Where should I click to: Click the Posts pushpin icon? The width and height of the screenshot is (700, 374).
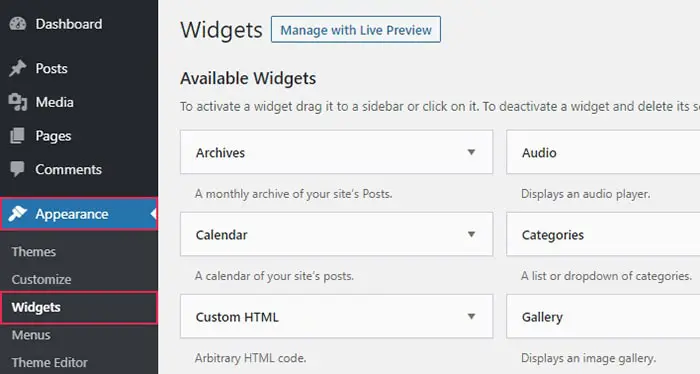point(18,68)
